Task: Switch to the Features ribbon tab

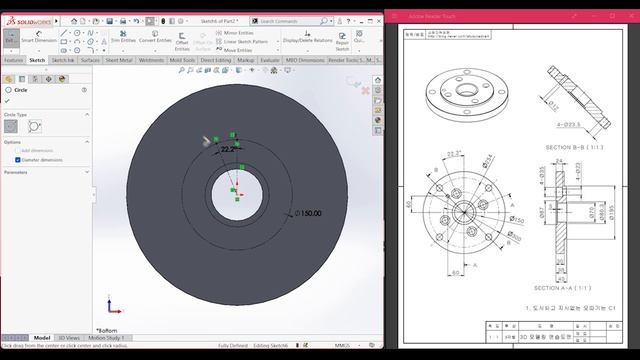Action: click(x=13, y=60)
